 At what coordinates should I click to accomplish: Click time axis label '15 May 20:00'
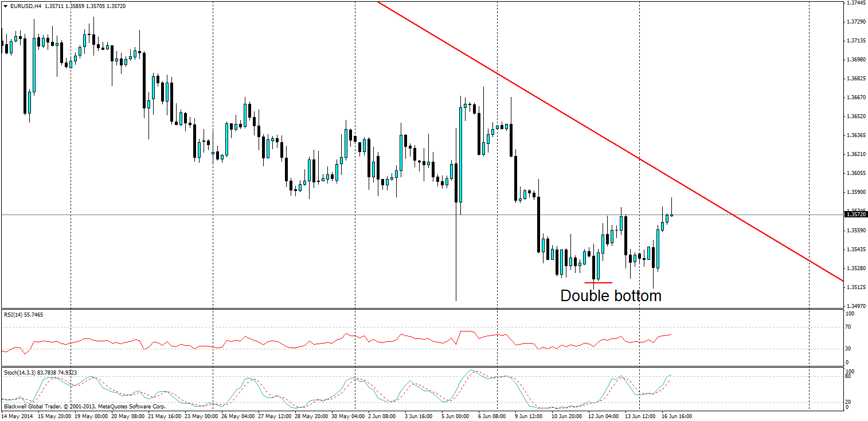(x=54, y=416)
